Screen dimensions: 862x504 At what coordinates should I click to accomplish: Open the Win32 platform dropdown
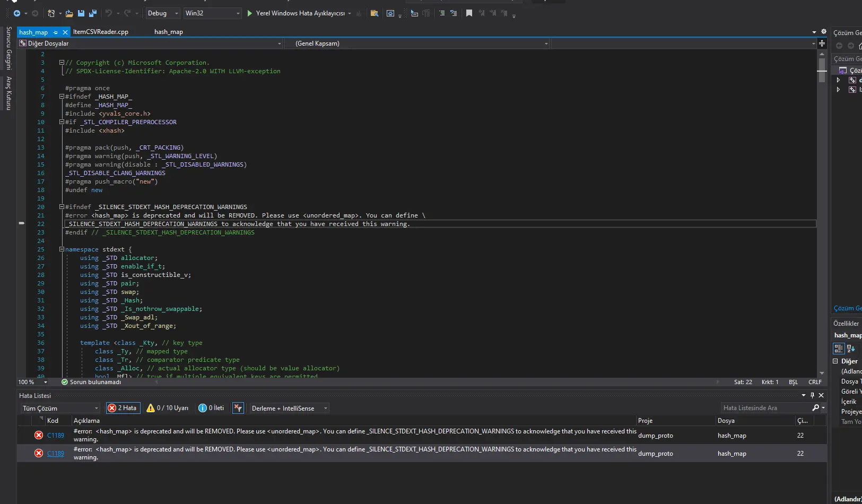pos(213,13)
